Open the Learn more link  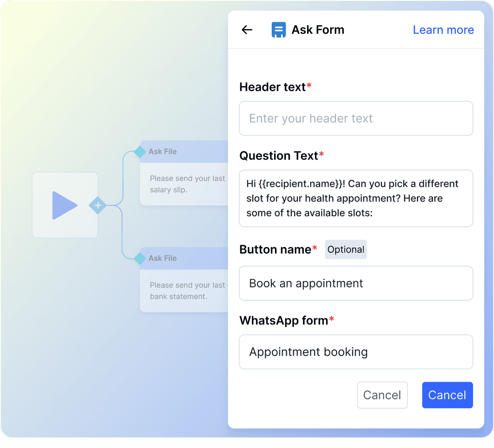(x=443, y=30)
